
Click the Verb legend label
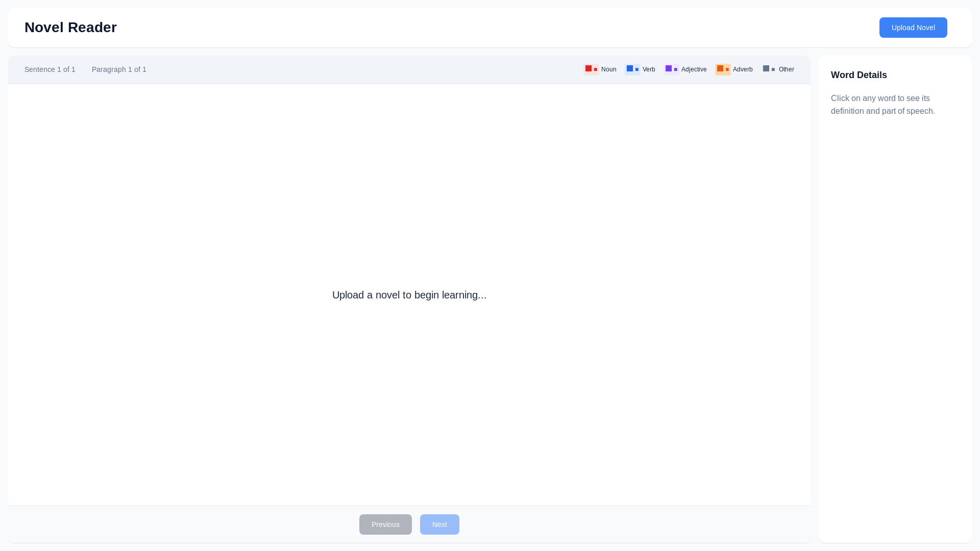649,69
